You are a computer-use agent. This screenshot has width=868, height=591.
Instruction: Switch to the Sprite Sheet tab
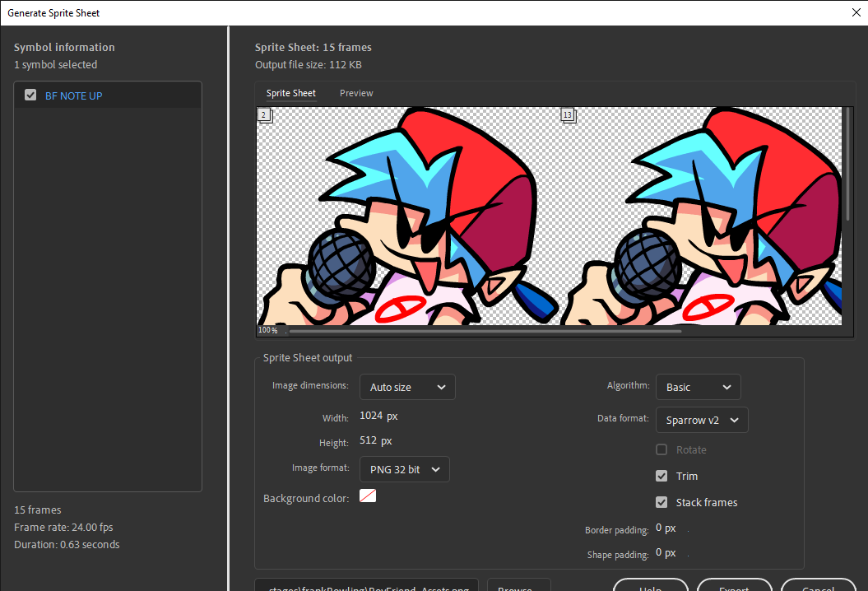(290, 93)
